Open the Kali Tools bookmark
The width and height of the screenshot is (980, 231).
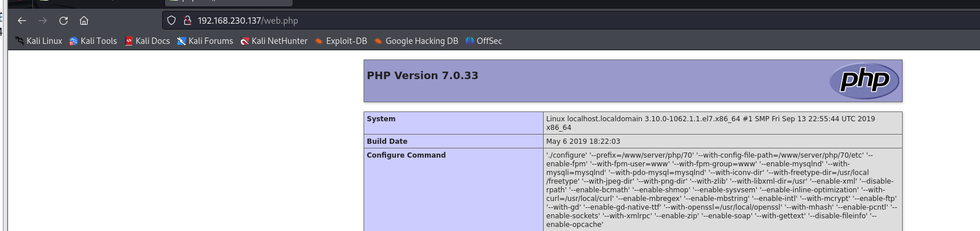(93, 41)
